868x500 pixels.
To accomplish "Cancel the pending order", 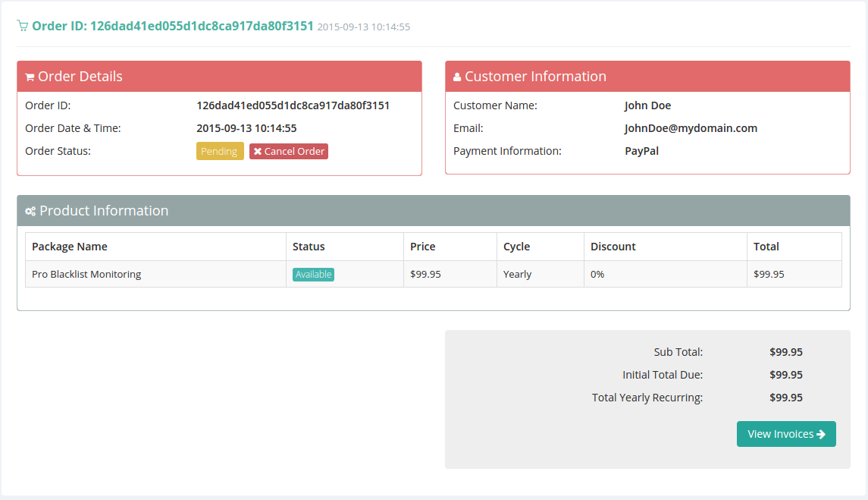I will pyautogui.click(x=289, y=151).
